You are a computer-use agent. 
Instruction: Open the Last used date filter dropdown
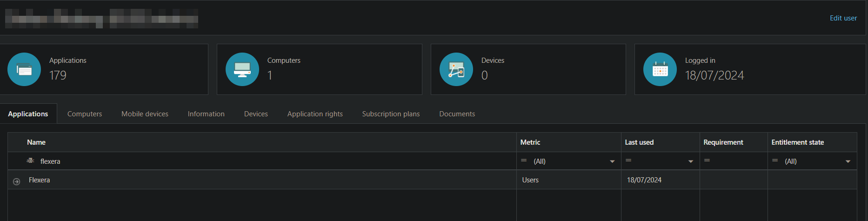click(691, 161)
